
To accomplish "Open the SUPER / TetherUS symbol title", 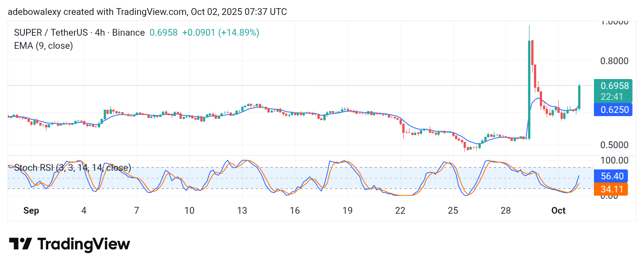I will 79,33.
